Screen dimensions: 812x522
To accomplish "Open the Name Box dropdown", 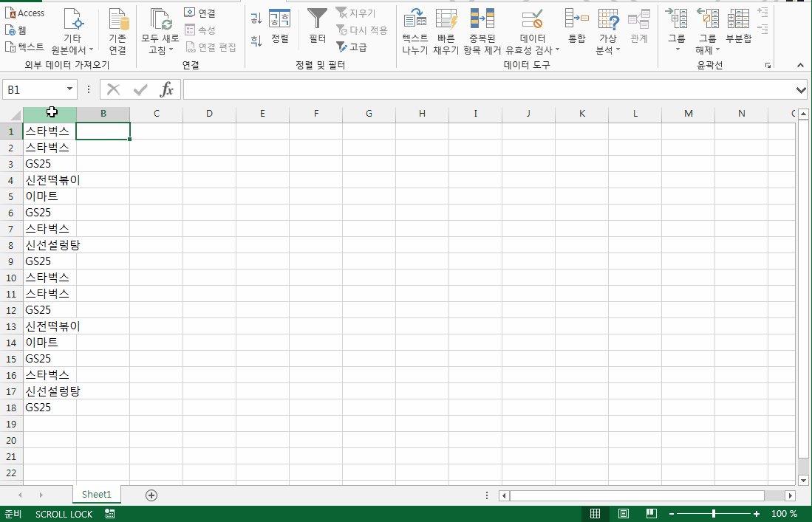I will tap(69, 89).
